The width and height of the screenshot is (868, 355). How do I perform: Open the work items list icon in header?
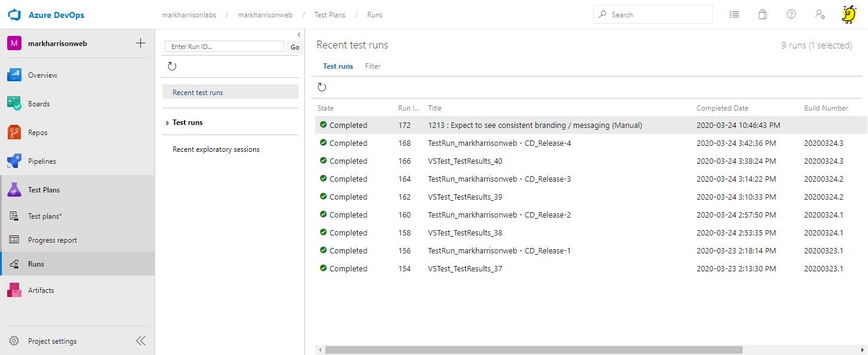[734, 14]
